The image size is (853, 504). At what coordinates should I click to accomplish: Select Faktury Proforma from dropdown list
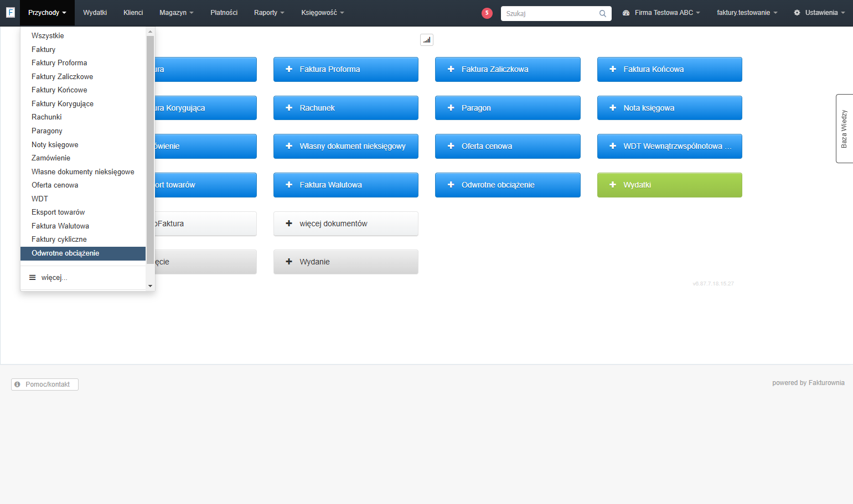83,63
